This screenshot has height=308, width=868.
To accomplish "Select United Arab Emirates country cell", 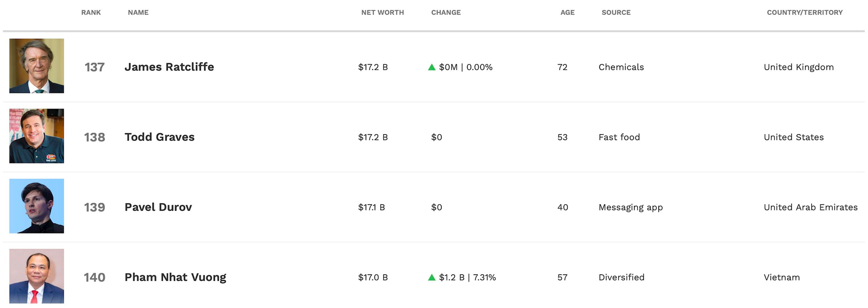I will (x=811, y=207).
